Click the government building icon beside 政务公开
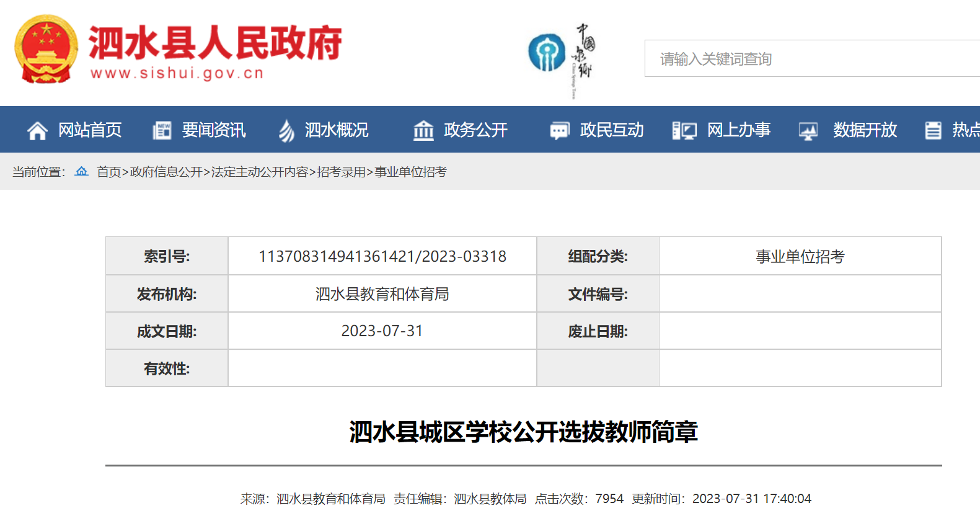This screenshot has height=513, width=980. [423, 130]
